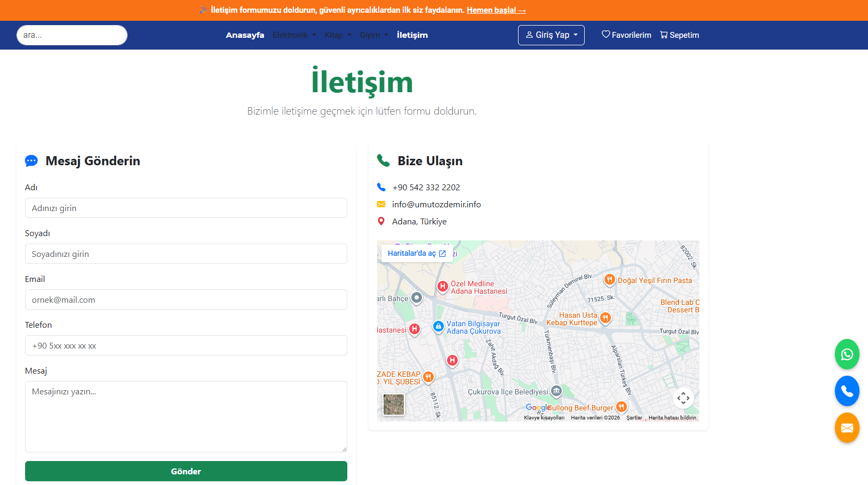
Task: Click the search box in navbar
Action: pos(72,35)
